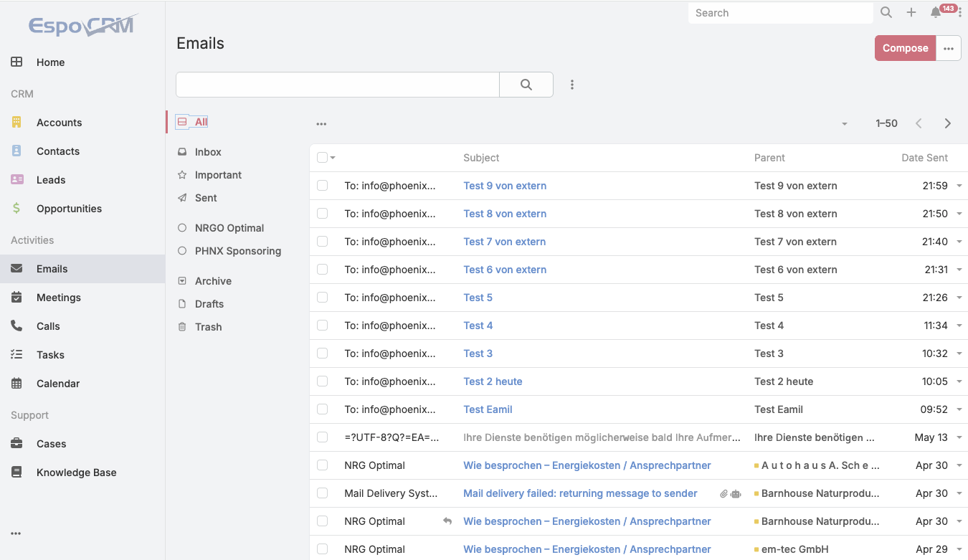Expand row actions for Test 8 von extern
Image resolution: width=968 pixels, height=560 pixels.
pyautogui.click(x=959, y=214)
